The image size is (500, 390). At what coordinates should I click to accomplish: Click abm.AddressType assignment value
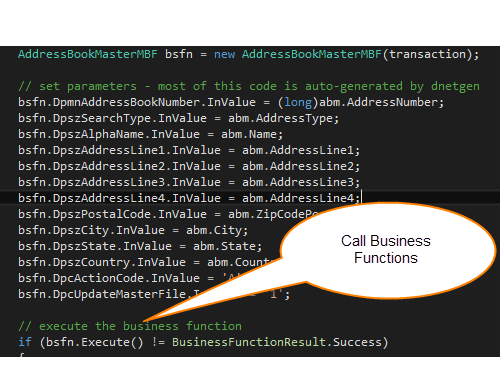[x=280, y=118]
